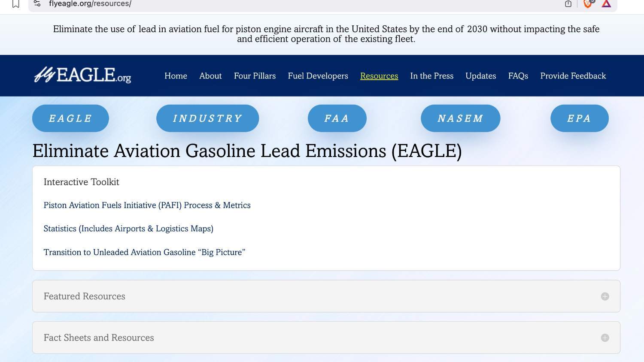644x362 pixels.
Task: Click the Provide Feedback nav link
Action: click(573, 76)
